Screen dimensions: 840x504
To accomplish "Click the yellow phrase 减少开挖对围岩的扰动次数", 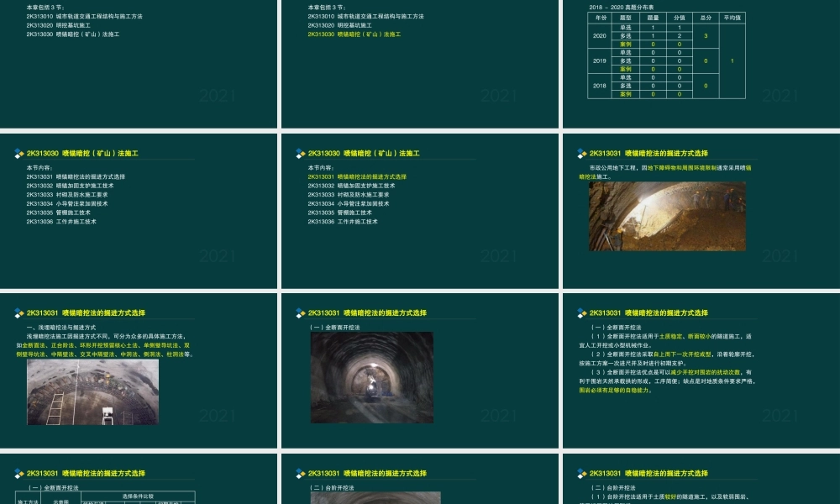I will coord(705,372).
